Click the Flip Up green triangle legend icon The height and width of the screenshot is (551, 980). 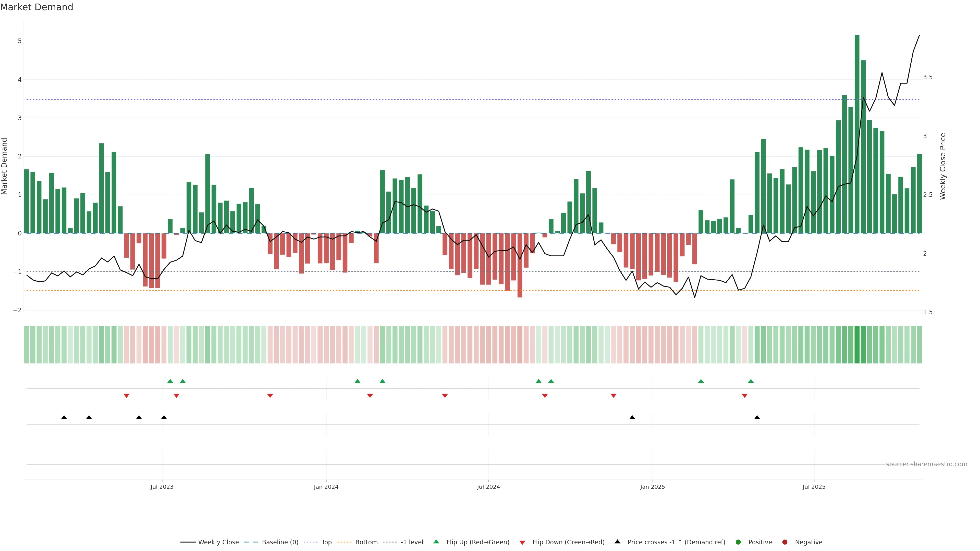tap(436, 542)
